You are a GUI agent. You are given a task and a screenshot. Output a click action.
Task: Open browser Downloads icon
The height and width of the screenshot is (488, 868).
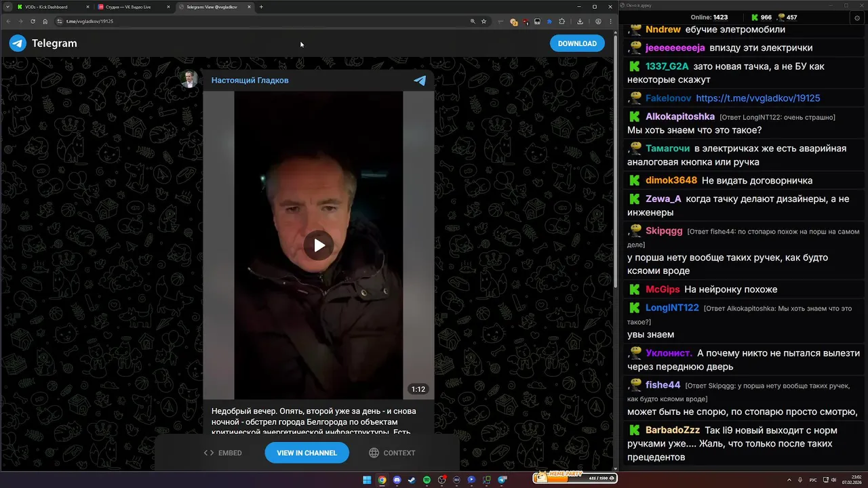coord(580,21)
